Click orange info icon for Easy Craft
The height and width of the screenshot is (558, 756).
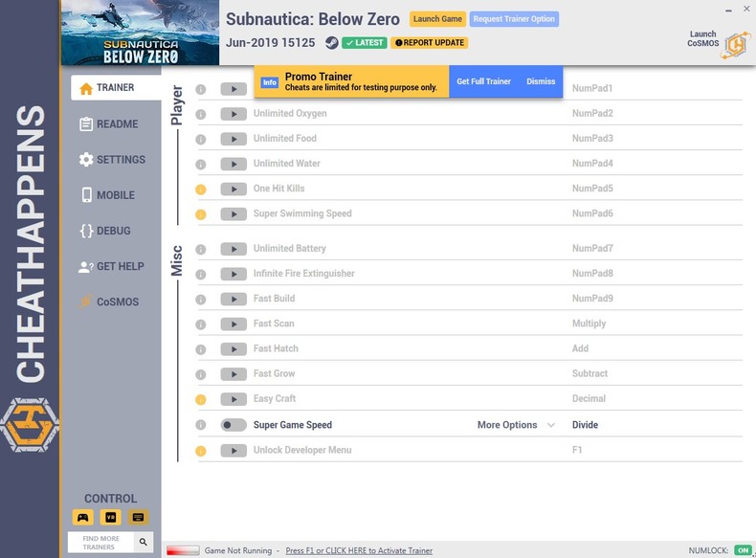tap(201, 400)
